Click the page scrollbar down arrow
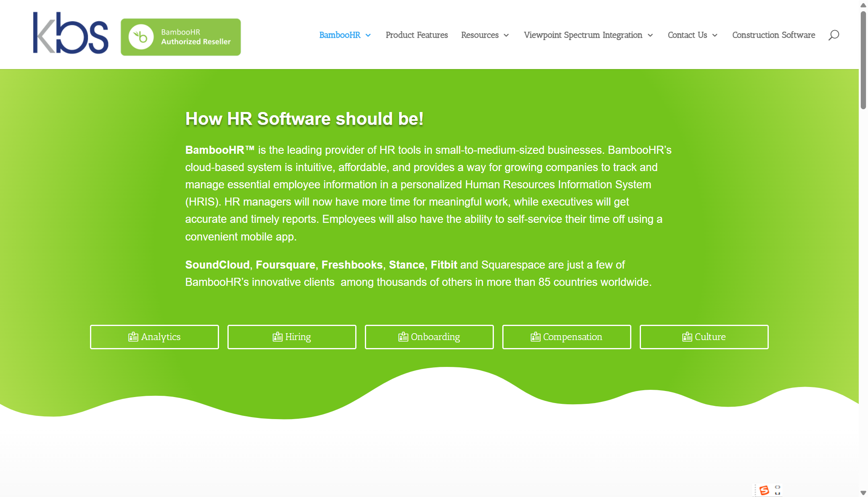This screenshot has height=497, width=868. (863, 493)
